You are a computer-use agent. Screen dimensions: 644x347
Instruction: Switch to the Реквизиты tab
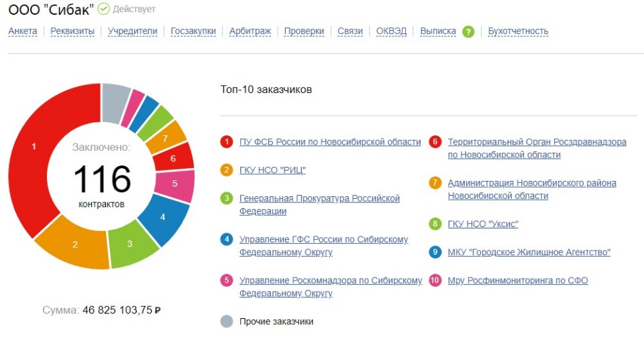click(x=72, y=31)
